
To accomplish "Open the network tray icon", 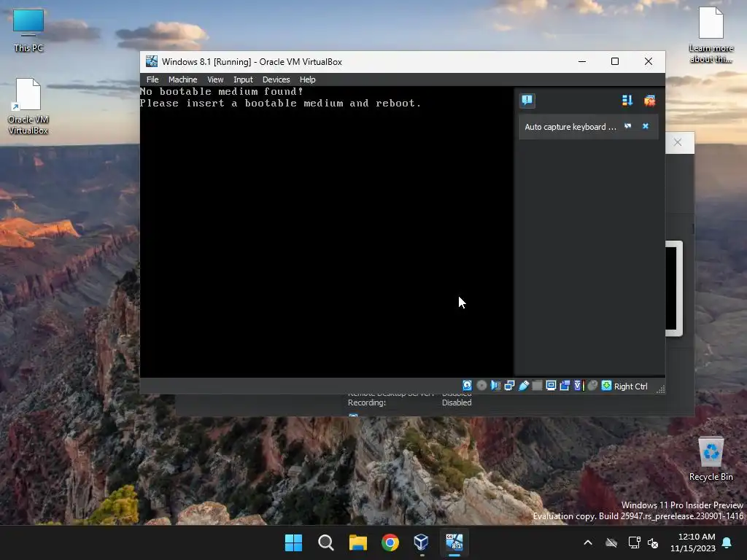I will coord(634,542).
